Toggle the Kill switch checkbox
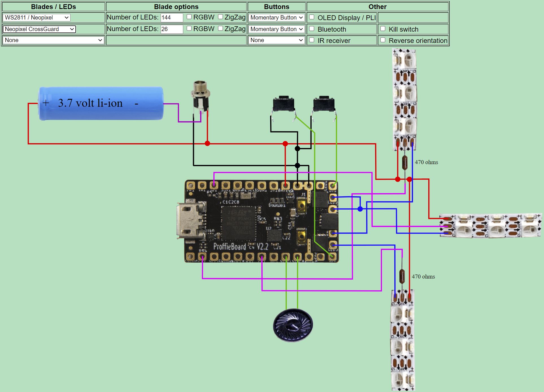Image resolution: width=544 pixels, height=392 pixels. tap(383, 29)
